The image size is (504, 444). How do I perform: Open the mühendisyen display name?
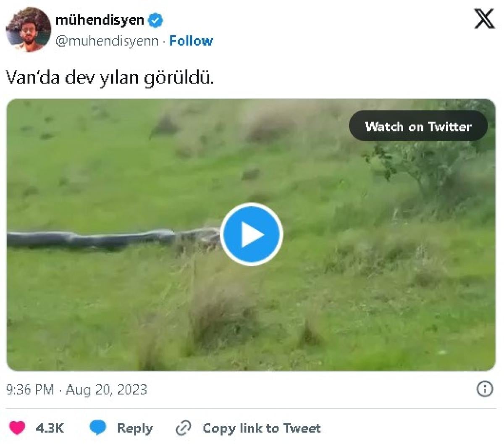[x=100, y=20]
